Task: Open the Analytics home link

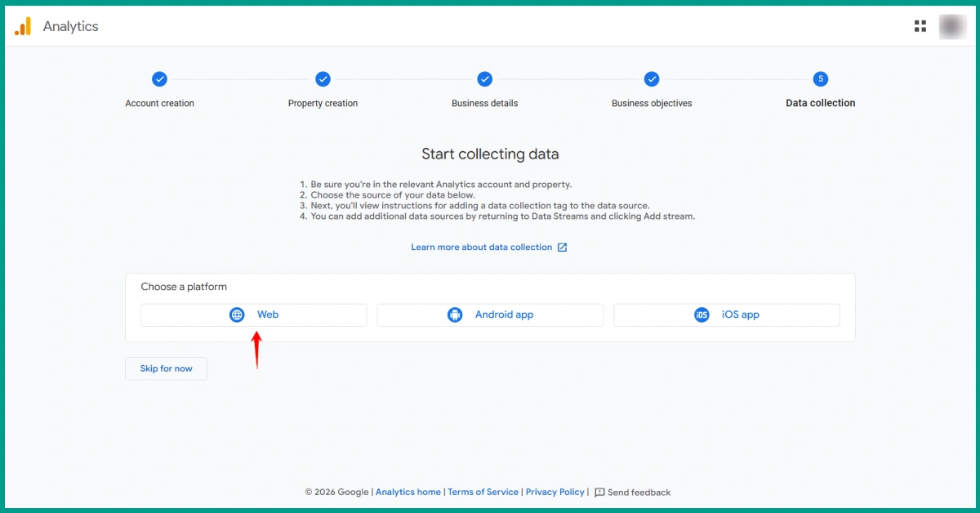Action: [x=408, y=492]
